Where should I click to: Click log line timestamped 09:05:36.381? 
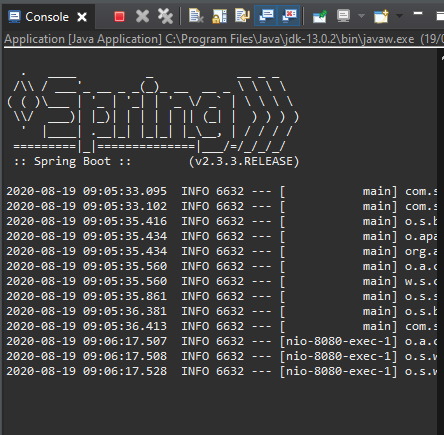222,311
